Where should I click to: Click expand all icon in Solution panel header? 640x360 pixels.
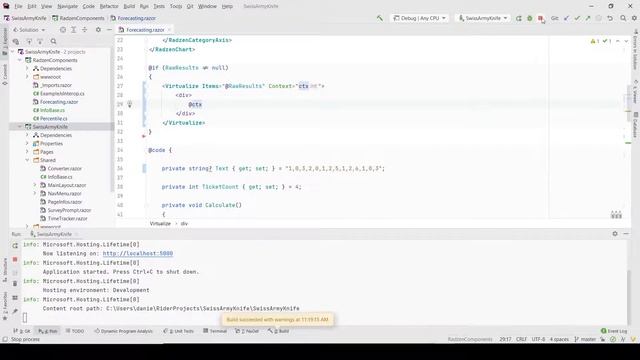(73, 30)
